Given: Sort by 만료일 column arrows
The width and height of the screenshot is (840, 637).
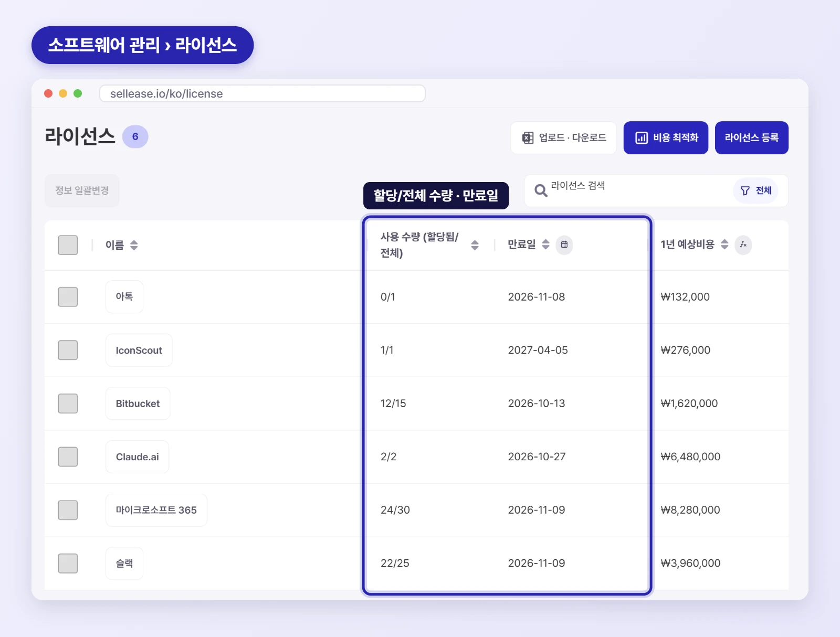Looking at the screenshot, I should (x=545, y=245).
